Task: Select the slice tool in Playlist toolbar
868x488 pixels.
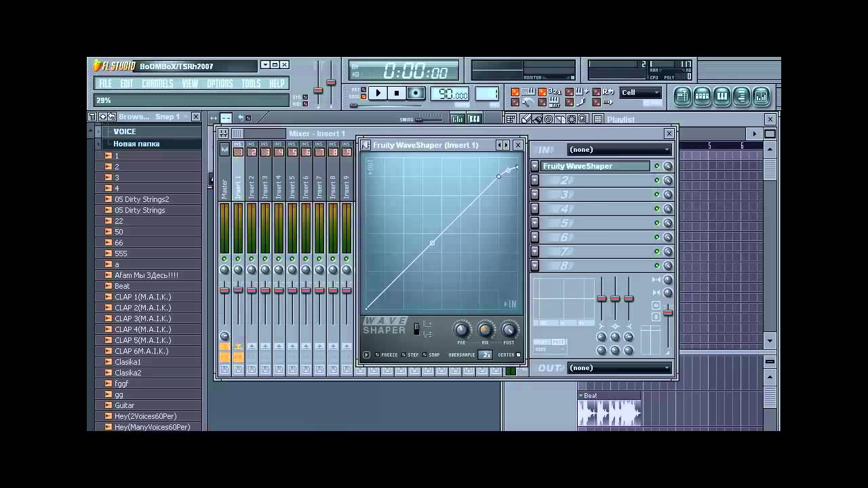Action: pyautogui.click(x=560, y=119)
